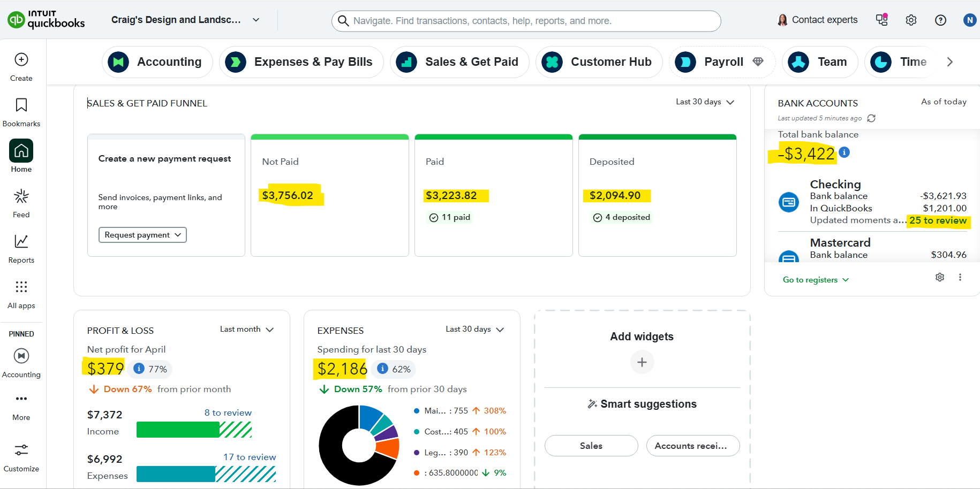
Task: Click the -$3,422 total bank balance
Action: [x=806, y=154]
